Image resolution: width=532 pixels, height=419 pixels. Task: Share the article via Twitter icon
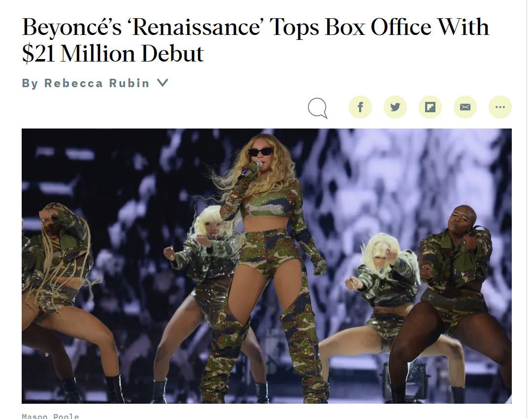[x=395, y=107]
